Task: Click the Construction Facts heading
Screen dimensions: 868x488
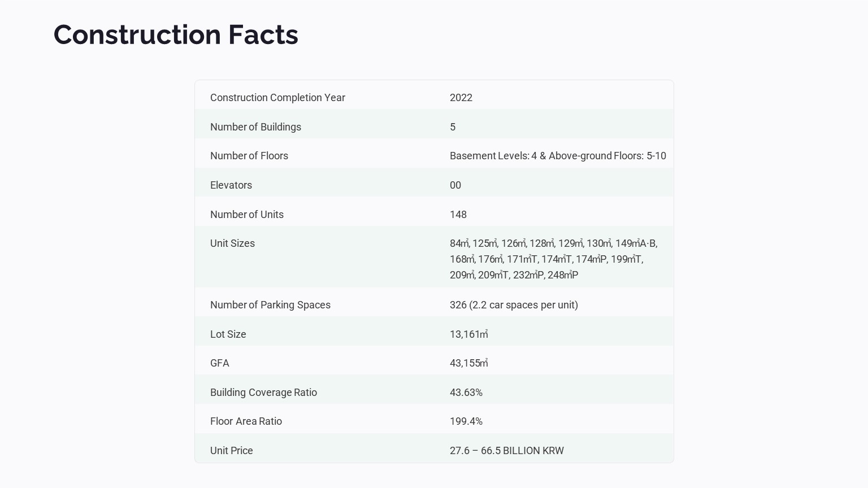Action: 176,34
